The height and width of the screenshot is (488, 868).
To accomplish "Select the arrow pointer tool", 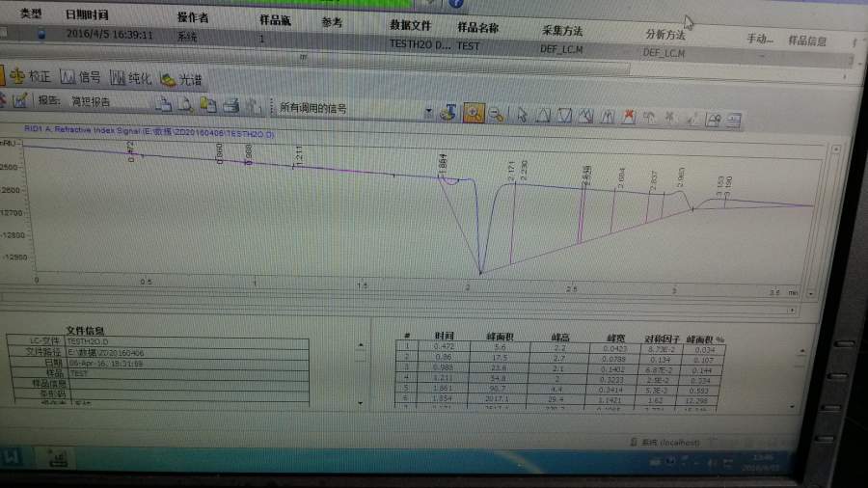I will tap(522, 115).
